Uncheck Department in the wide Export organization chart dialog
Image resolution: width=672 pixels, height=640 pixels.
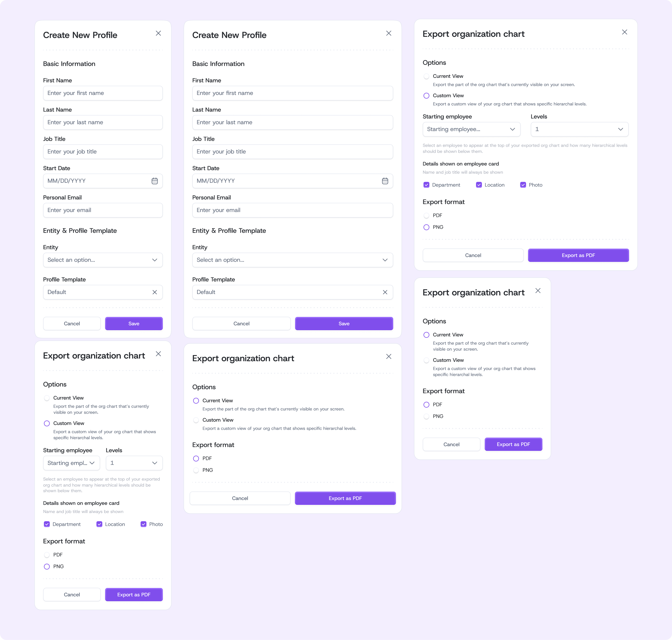tap(426, 185)
